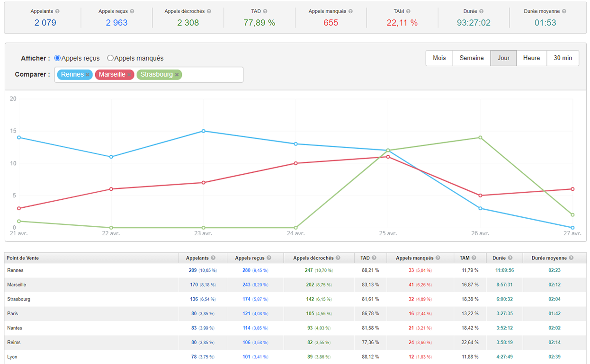
Task: Switch chart granularity to Semaine
Action: coord(471,58)
